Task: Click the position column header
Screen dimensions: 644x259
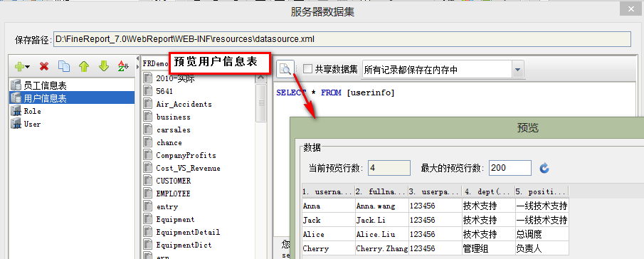Action: (x=542, y=191)
